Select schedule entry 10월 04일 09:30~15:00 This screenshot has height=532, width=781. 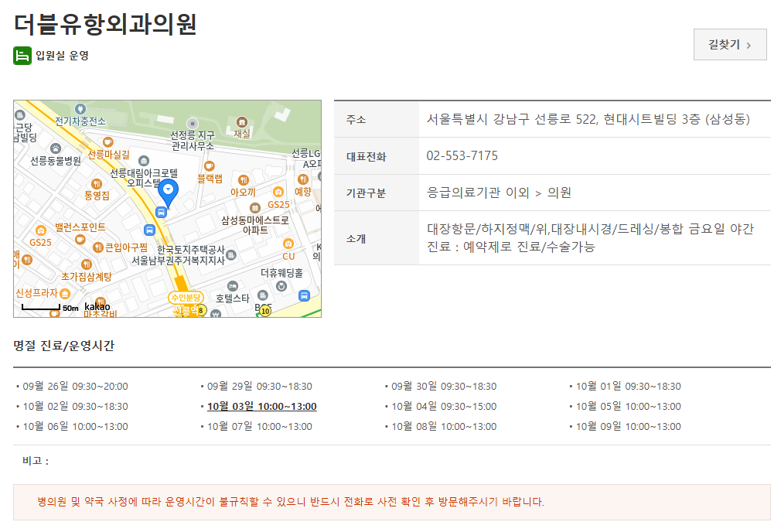[x=443, y=407]
